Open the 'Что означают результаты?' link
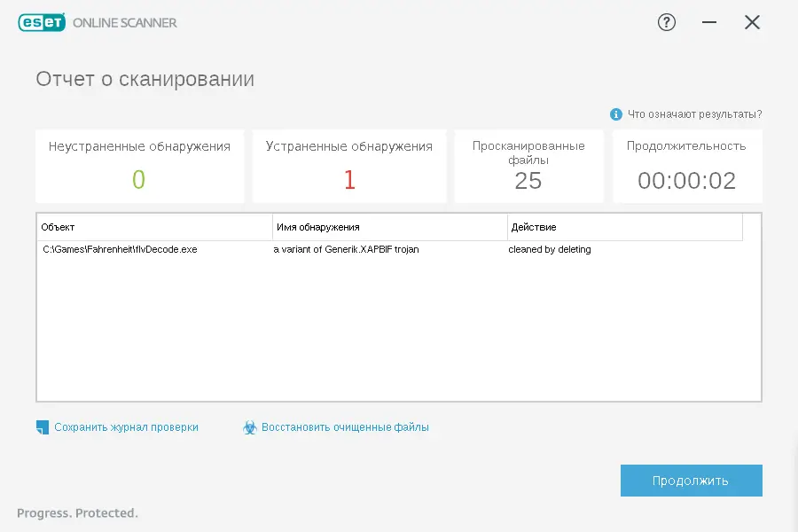The image size is (798, 532). pos(694,114)
